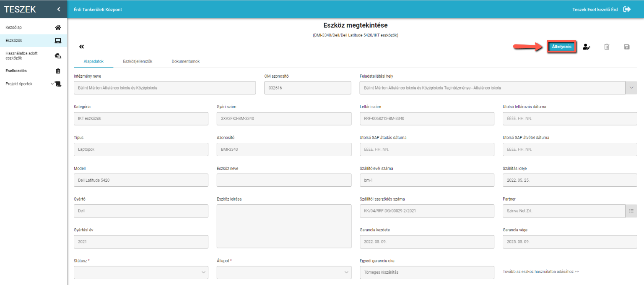Click the Kategória field
This screenshot has width=644, height=285.
pos(141,118)
